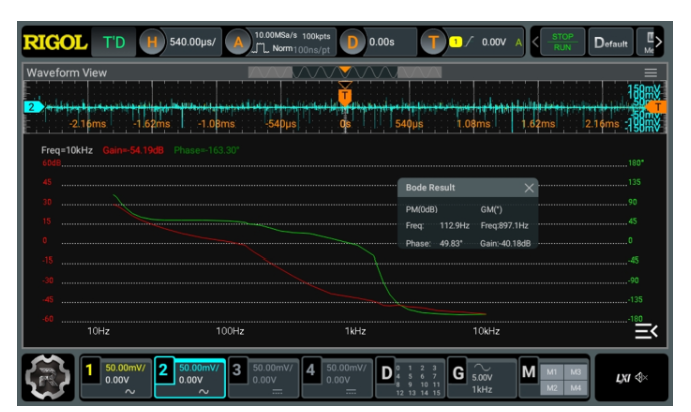Click the 180° phase axis label

point(636,163)
